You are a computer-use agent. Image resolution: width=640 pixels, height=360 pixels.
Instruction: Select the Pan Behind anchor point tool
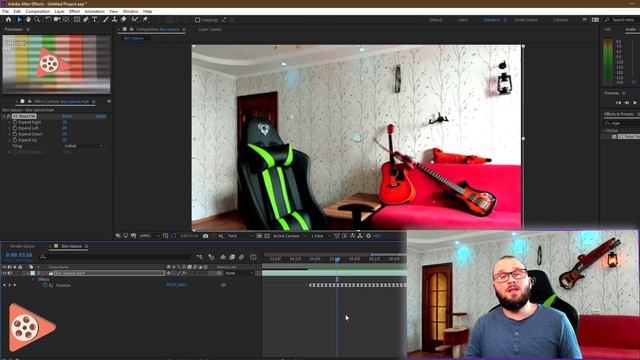[66, 19]
